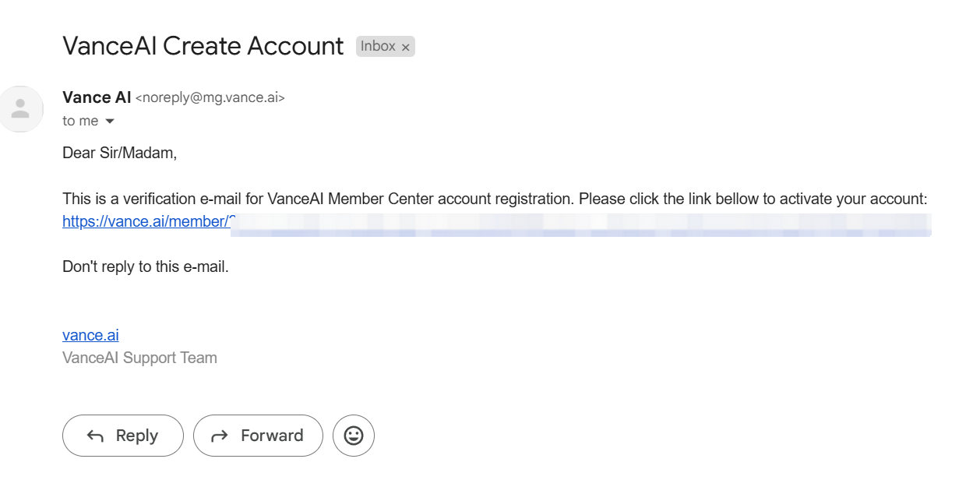Click the sender name Vance AI
Viewport: 980px width, 480px height.
click(x=97, y=97)
